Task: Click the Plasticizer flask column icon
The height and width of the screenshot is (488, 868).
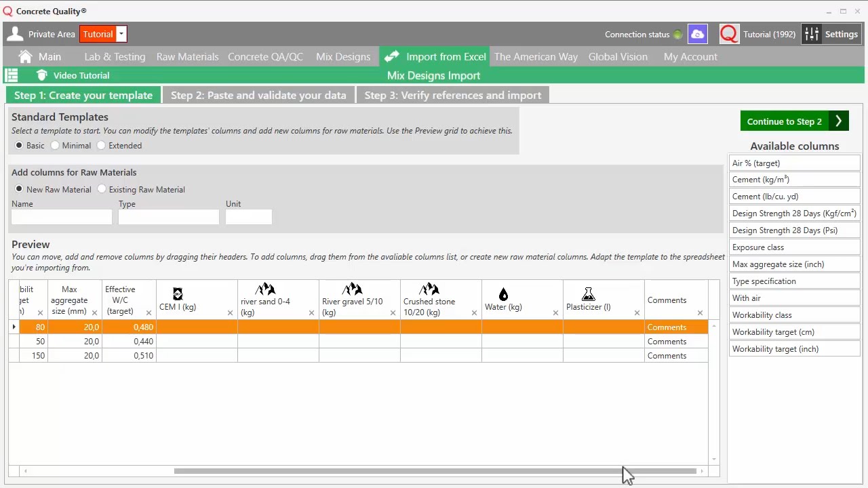Action: pyautogui.click(x=588, y=294)
